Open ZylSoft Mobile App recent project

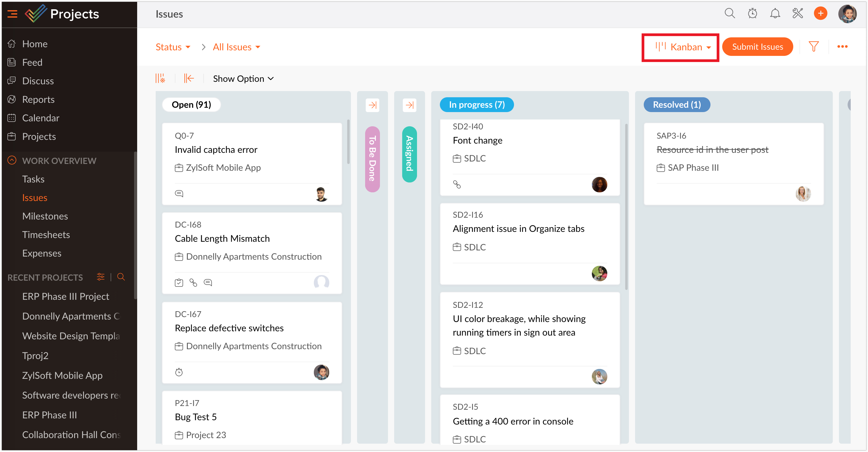point(62,375)
